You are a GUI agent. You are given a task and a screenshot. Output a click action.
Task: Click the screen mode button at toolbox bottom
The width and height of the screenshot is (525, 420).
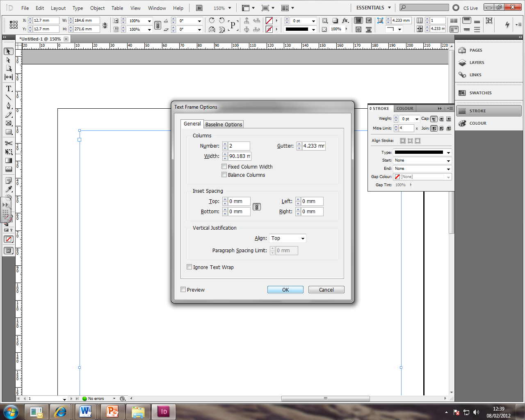click(x=8, y=251)
